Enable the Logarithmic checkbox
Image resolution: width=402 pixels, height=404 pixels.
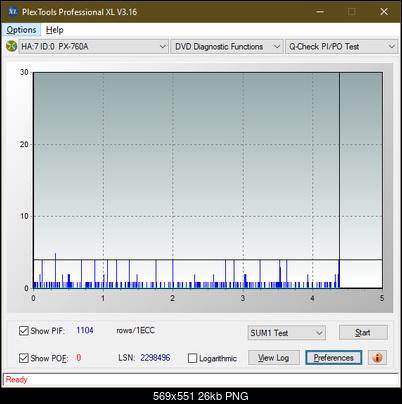pyautogui.click(x=192, y=358)
